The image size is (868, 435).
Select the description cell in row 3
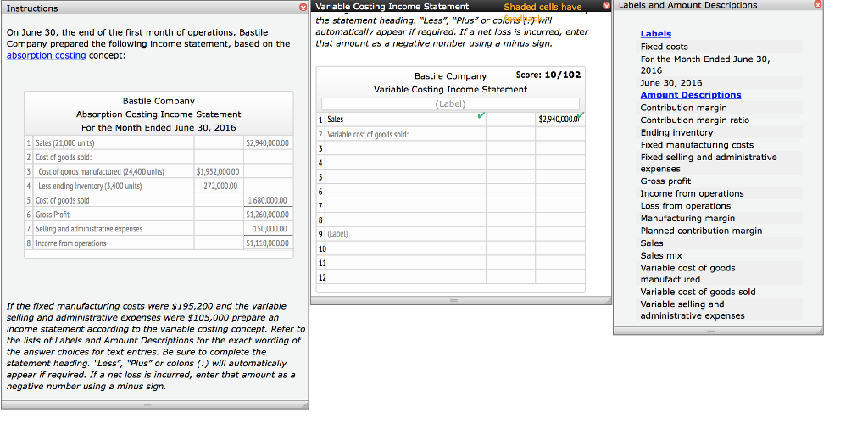pos(405,148)
